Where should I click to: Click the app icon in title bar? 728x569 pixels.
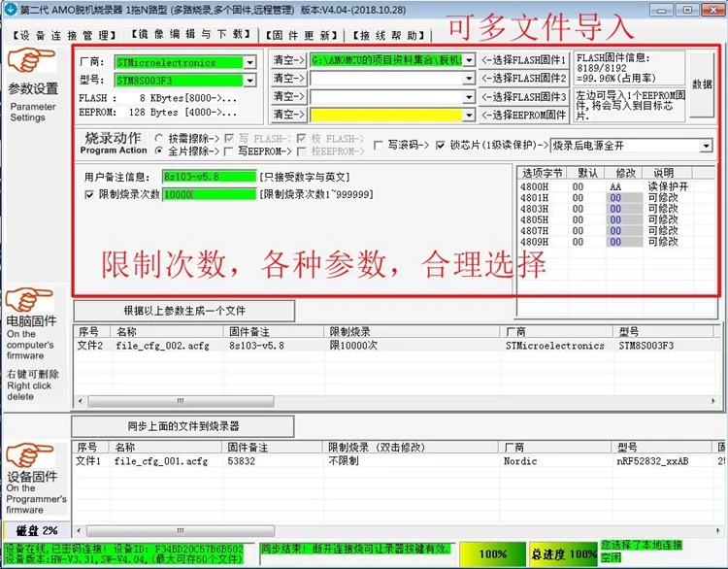[10, 9]
